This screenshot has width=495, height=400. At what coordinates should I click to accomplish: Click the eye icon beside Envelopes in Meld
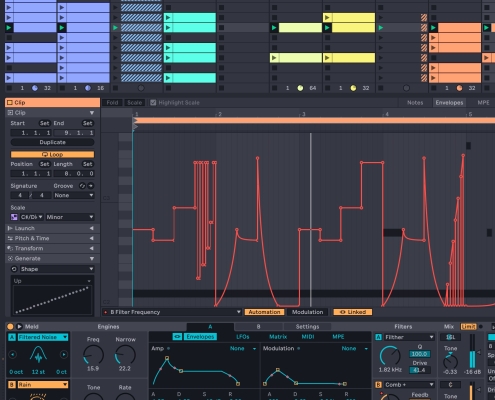pos(177,337)
